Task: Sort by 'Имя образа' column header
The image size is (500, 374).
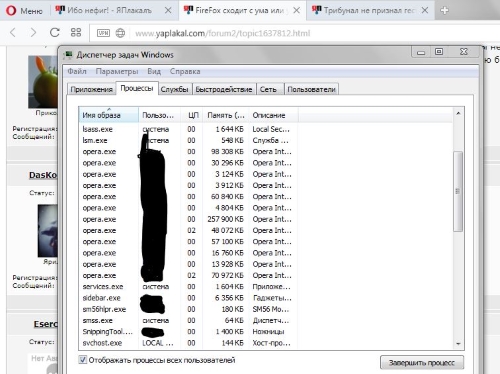Action: pyautogui.click(x=108, y=115)
